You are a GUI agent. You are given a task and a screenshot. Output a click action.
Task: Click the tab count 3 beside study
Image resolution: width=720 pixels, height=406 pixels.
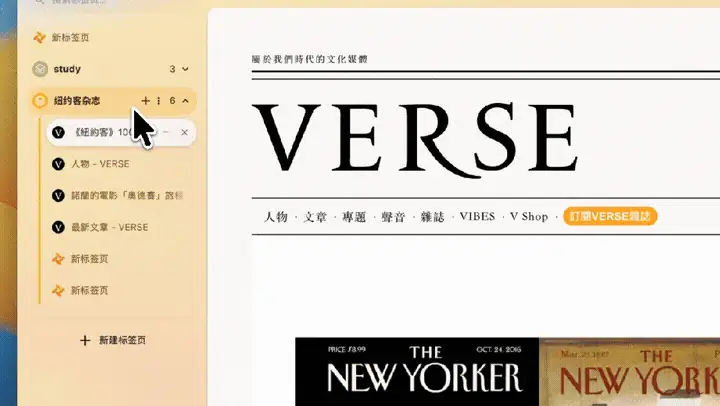tap(172, 69)
